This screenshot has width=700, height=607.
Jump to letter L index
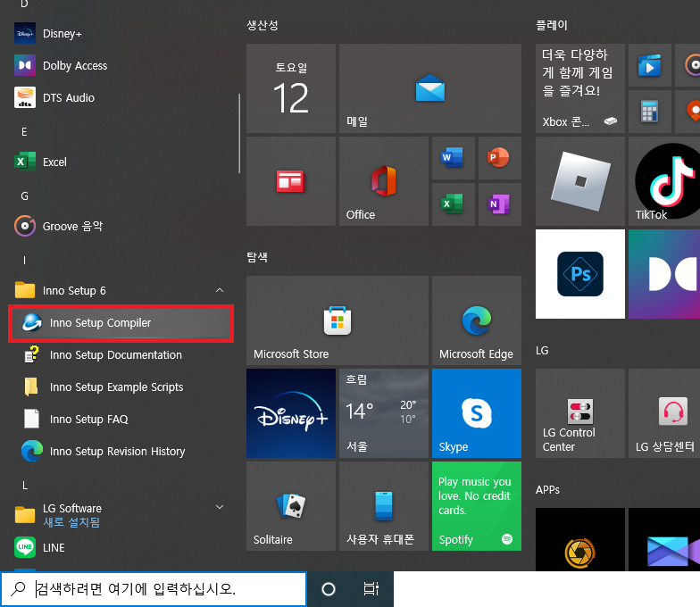click(x=25, y=486)
